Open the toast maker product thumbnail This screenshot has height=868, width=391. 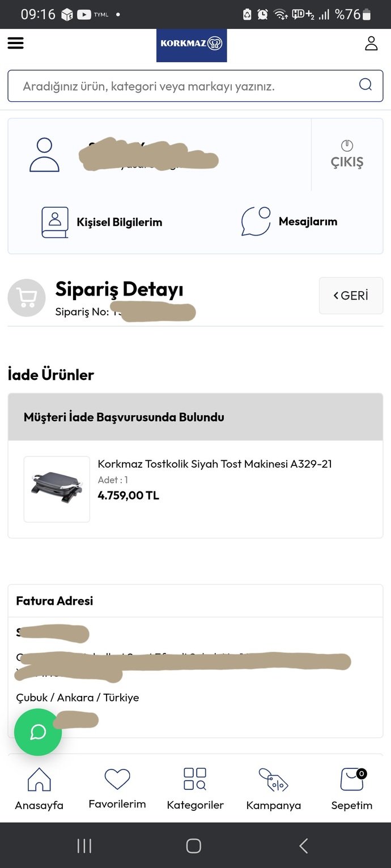click(57, 489)
